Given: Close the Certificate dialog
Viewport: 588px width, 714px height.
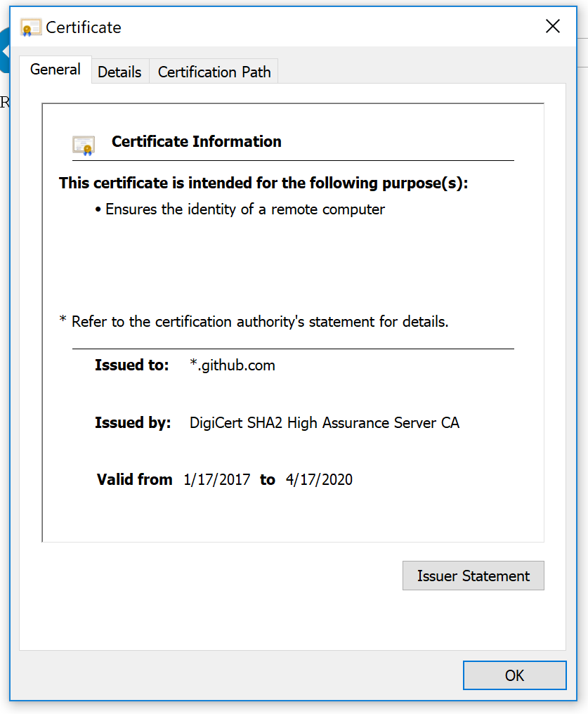Looking at the screenshot, I should pyautogui.click(x=553, y=26).
